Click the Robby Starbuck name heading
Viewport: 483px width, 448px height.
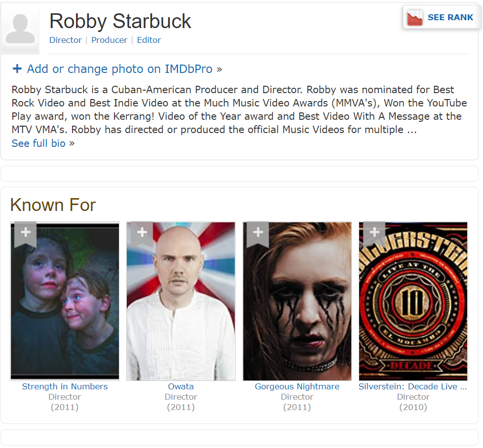click(120, 21)
